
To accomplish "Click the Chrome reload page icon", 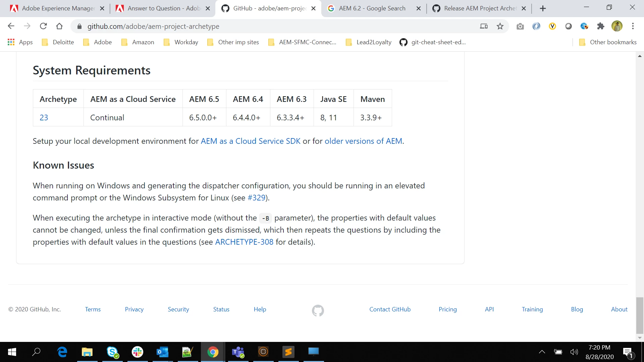I will [x=43, y=26].
